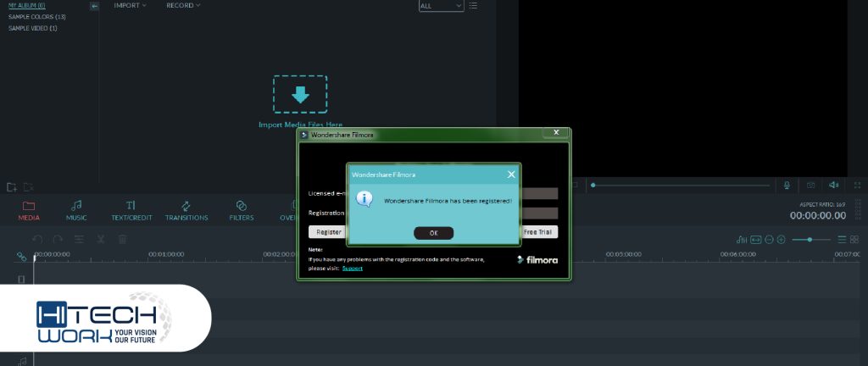The width and height of the screenshot is (868, 366).
Task: Switch to the TEXT/CREDIT tab
Action: click(131, 211)
